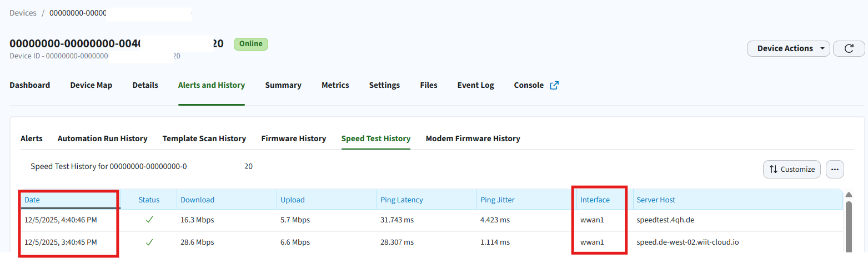Click the success checkmark in first row
The height and width of the screenshot is (258, 868).
(149, 220)
